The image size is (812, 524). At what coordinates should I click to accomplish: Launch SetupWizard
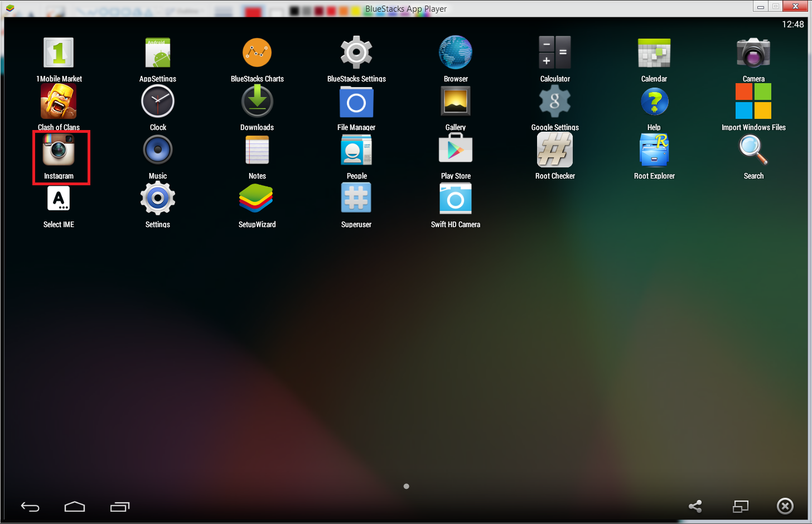tap(257, 199)
